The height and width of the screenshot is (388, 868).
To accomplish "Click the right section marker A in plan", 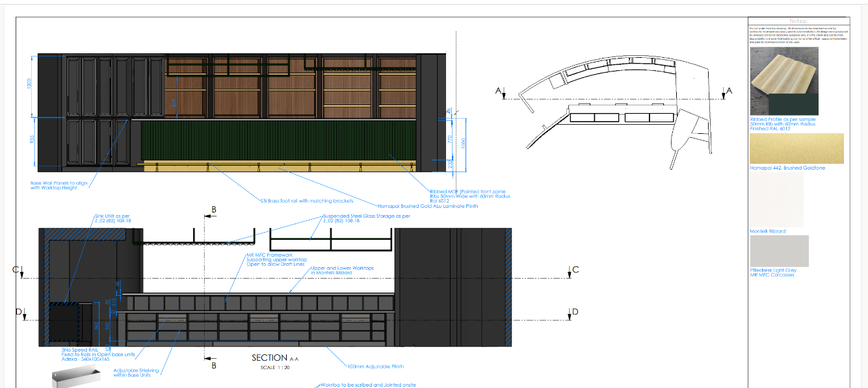I will (x=725, y=92).
